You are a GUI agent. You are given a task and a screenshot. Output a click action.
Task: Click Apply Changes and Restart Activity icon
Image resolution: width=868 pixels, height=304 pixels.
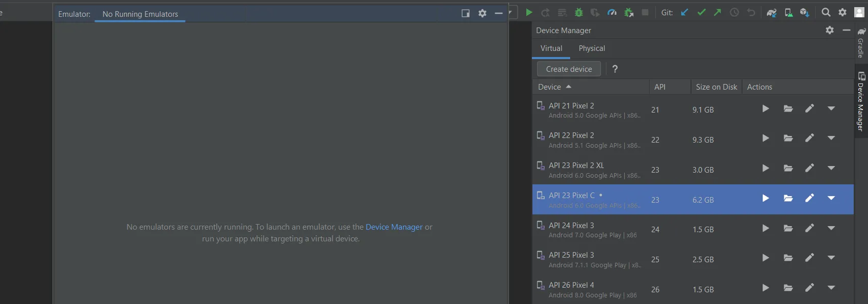click(546, 12)
